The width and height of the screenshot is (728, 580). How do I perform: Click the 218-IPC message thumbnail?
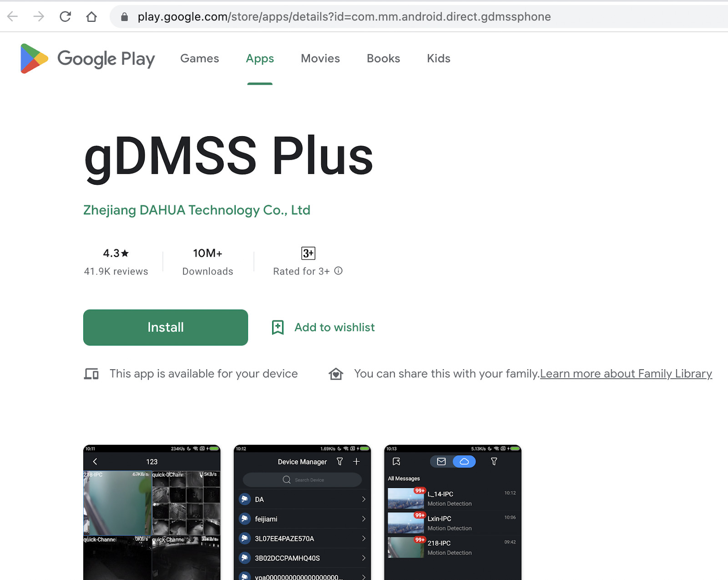click(406, 548)
